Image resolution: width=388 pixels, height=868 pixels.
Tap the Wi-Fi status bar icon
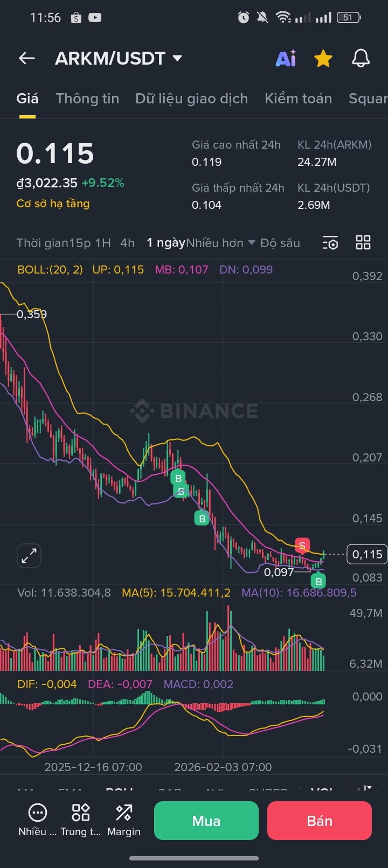(282, 18)
